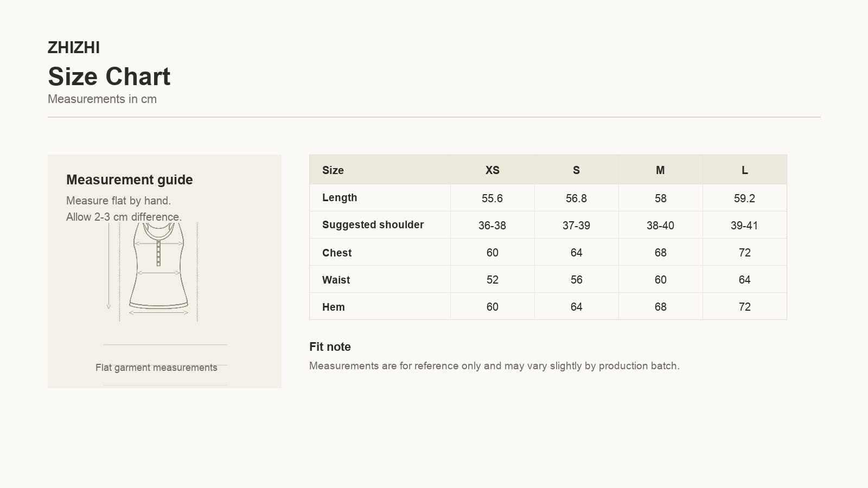Select the XS column header
The width and height of the screenshot is (868, 488).
492,170
